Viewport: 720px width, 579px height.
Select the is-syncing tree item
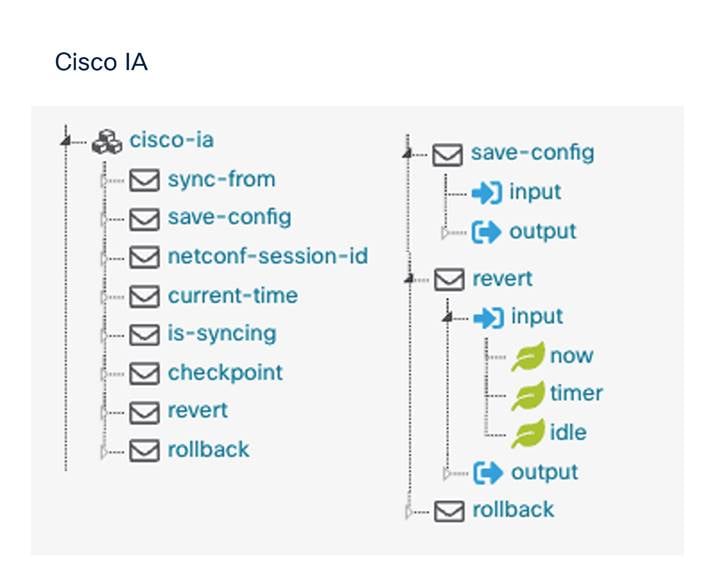point(222,334)
